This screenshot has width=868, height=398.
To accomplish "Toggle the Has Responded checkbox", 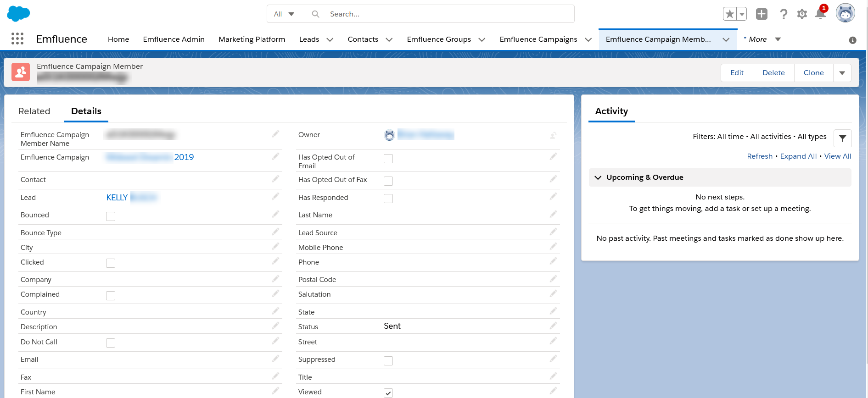I will [x=388, y=198].
